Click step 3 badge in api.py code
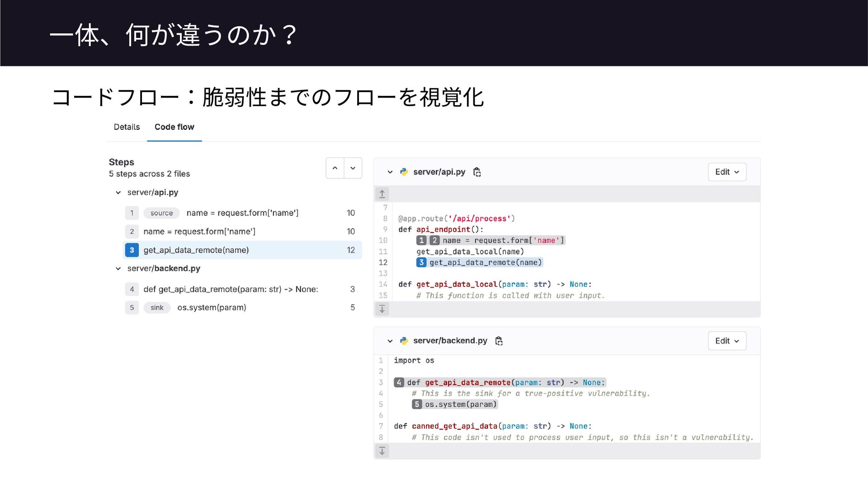The width and height of the screenshot is (868, 488). tap(421, 263)
